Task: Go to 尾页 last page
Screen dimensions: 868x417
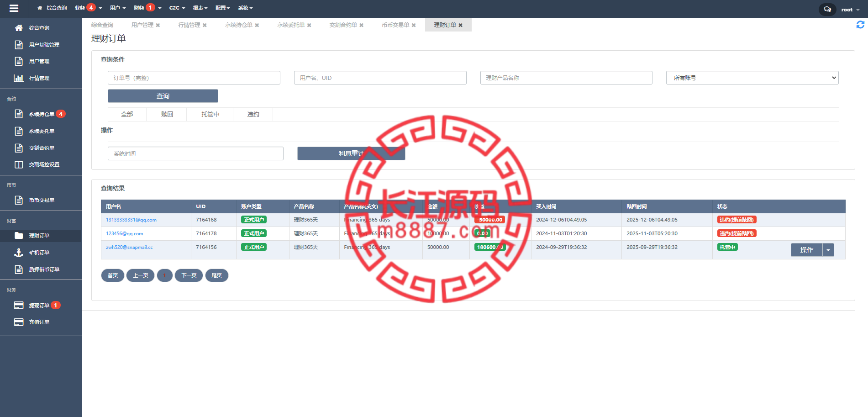Action: (x=217, y=275)
